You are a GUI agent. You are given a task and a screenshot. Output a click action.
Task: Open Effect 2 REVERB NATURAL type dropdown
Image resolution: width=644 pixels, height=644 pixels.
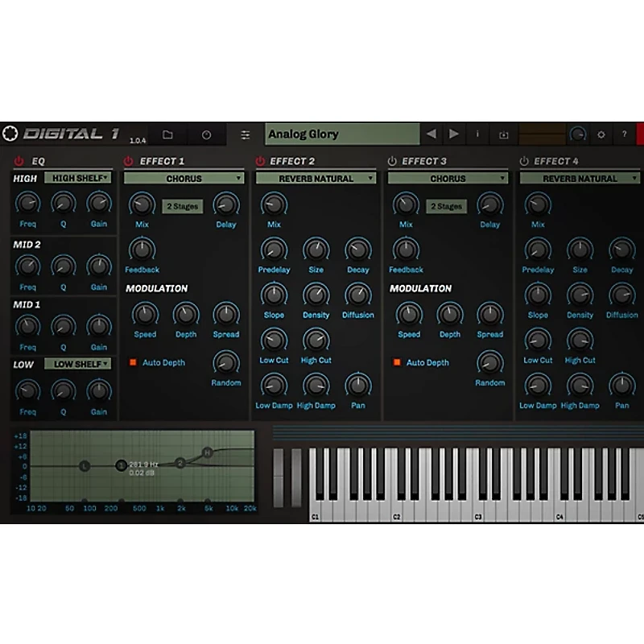click(316, 178)
